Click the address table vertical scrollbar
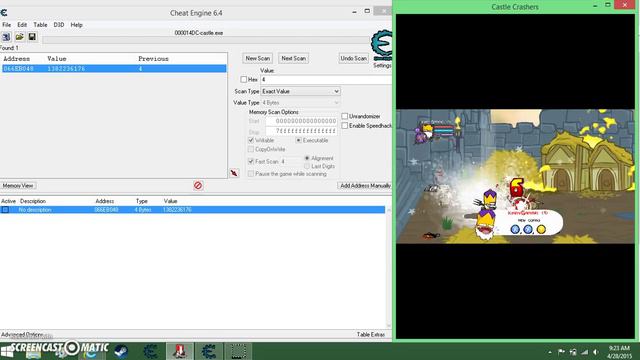This screenshot has height=360, width=640. (389, 268)
